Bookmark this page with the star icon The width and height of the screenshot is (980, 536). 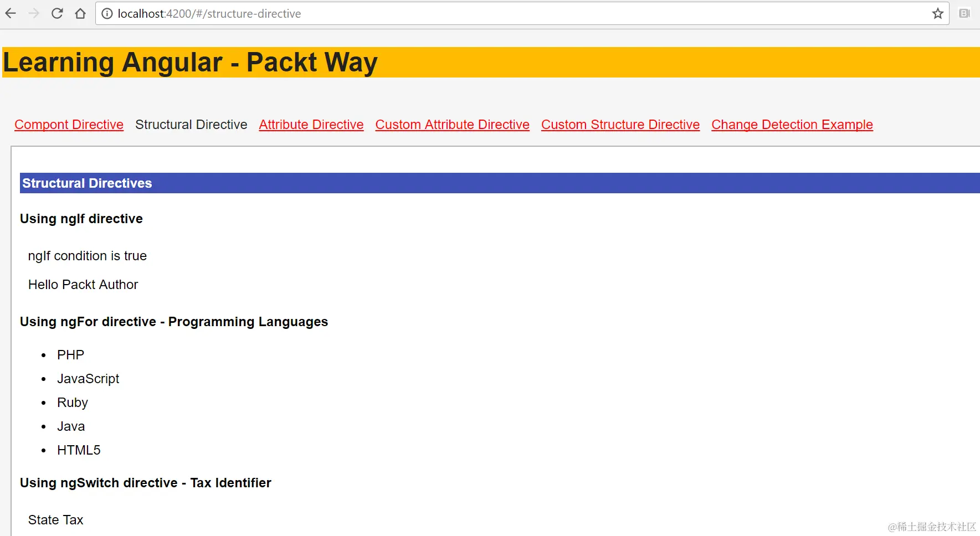tap(937, 14)
